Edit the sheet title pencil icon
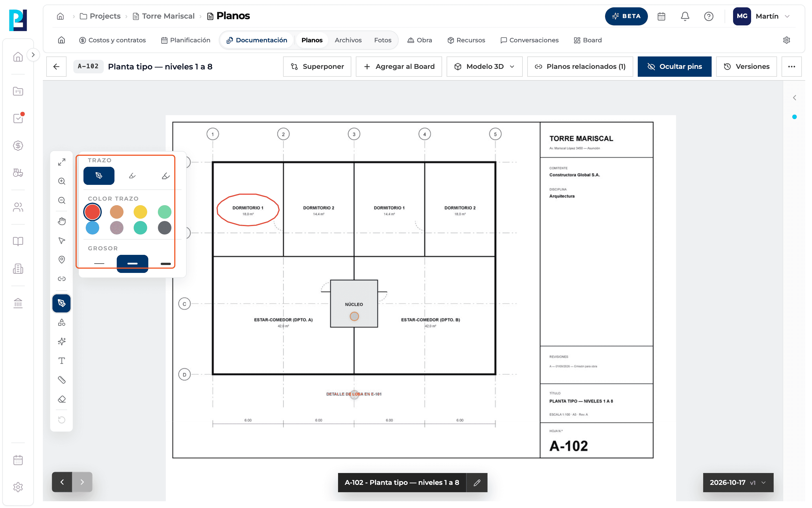The height and width of the screenshot is (508, 812). pos(477,483)
